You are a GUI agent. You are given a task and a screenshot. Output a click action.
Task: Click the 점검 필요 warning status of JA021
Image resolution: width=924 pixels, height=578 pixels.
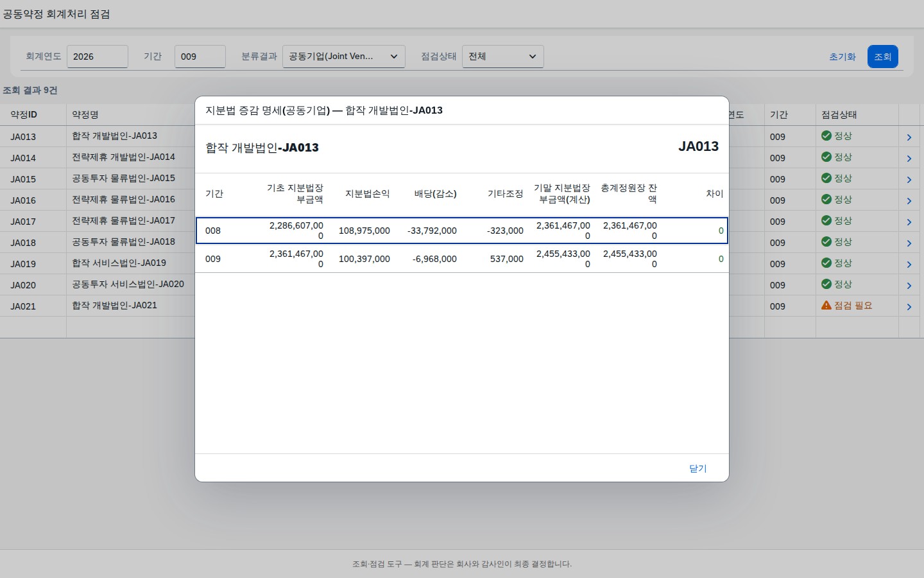pos(846,306)
